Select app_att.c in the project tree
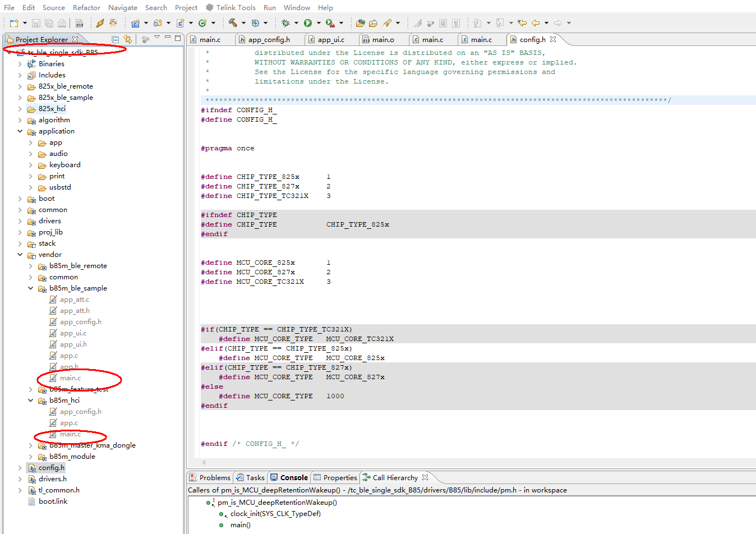Screen dimensions: 756x534 pos(74,300)
